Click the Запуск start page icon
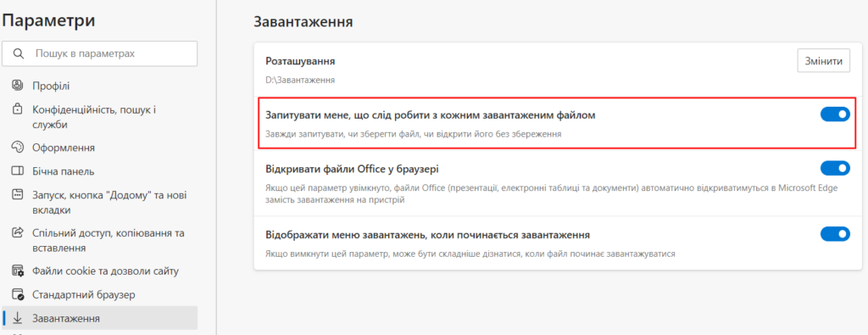Viewport: 868px width, 335px height. pos(17,195)
